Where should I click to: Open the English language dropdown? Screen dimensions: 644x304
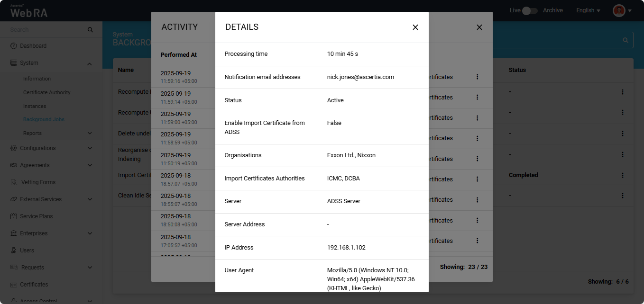588,10
